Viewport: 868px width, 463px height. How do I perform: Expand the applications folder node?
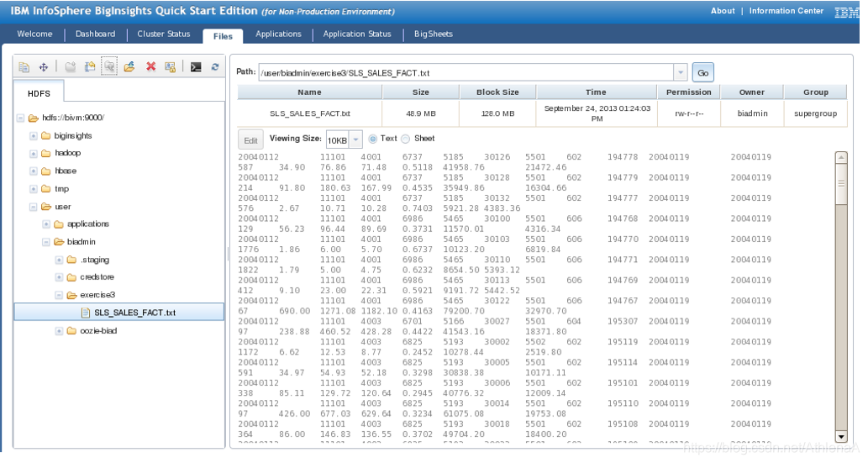coord(46,224)
